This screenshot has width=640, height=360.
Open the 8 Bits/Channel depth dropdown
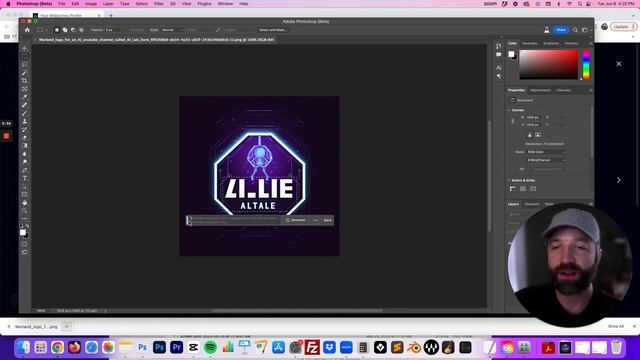(x=546, y=160)
